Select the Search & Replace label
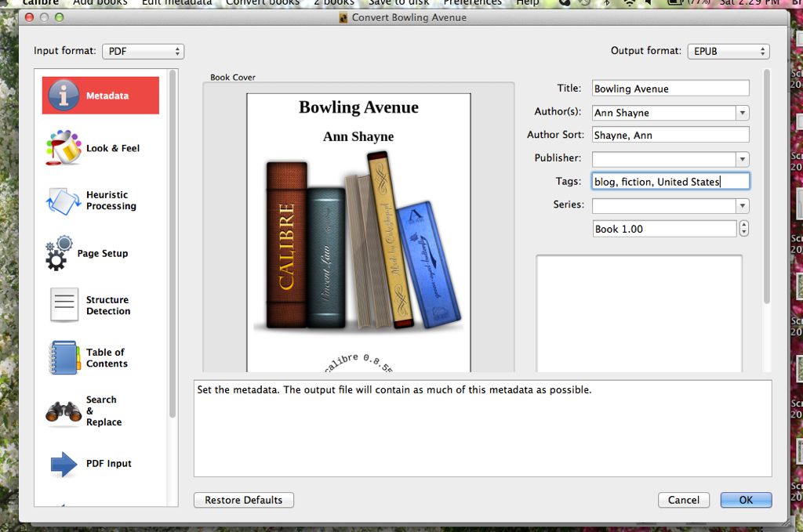Image resolution: width=803 pixels, height=532 pixels. pos(104,411)
